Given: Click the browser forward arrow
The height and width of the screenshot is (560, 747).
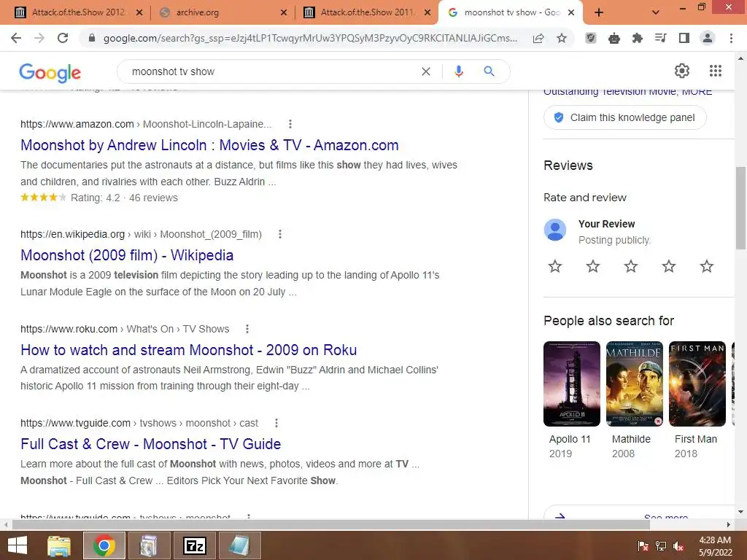Looking at the screenshot, I should pyautogui.click(x=39, y=38).
